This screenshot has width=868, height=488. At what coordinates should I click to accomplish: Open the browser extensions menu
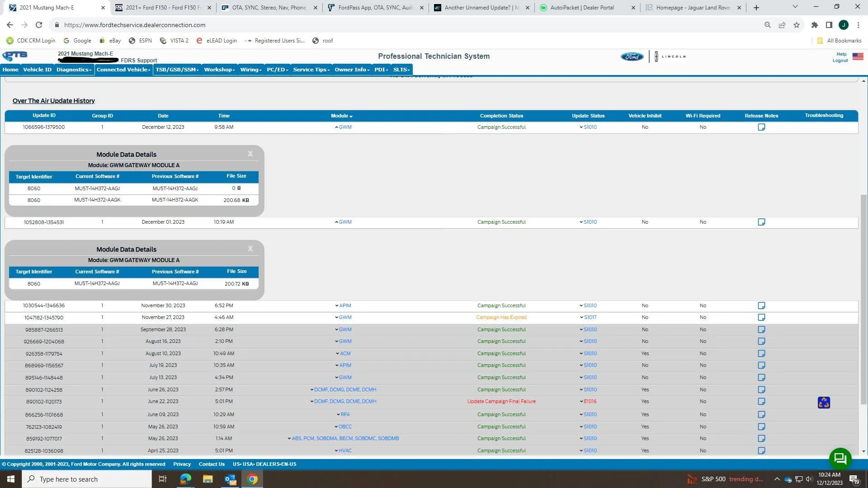815,25
